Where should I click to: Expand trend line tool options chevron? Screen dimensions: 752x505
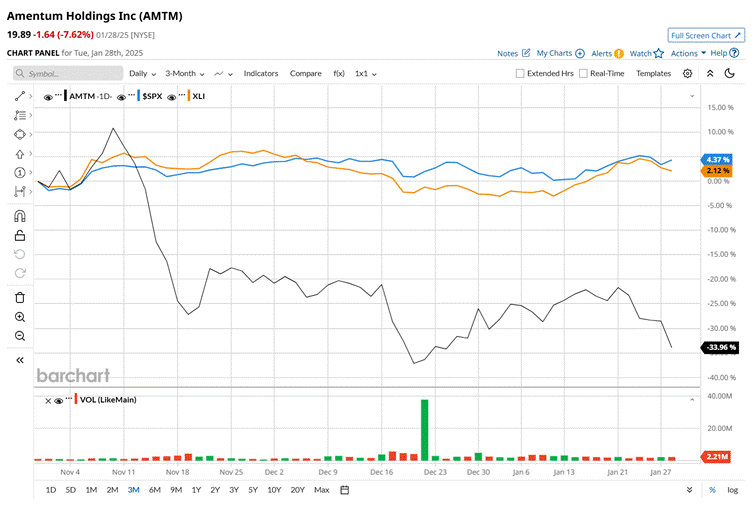(31, 96)
